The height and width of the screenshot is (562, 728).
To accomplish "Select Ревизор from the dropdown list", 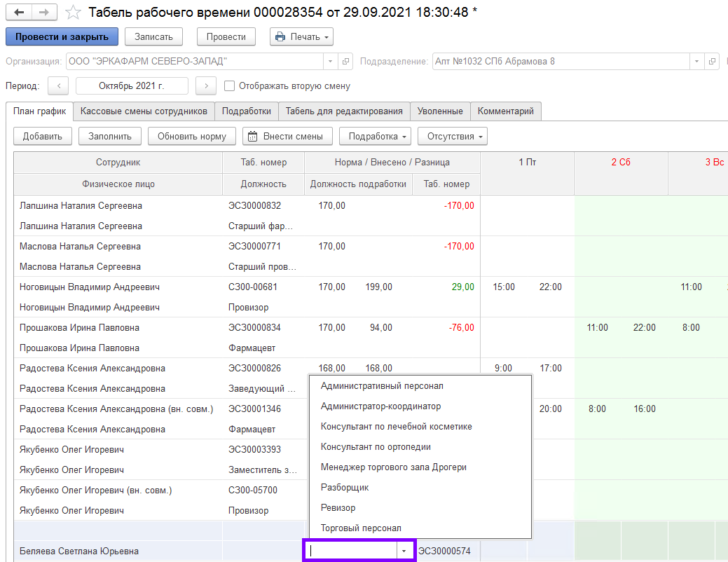I will point(338,507).
